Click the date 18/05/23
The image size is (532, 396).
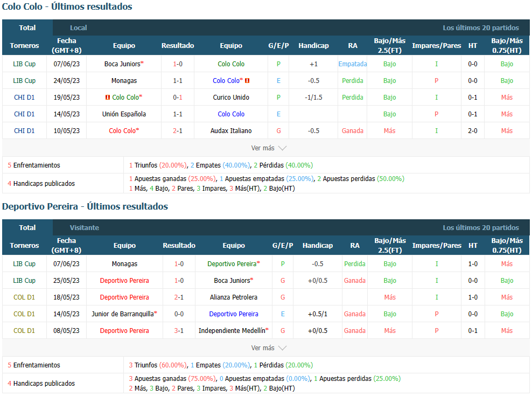coord(67,297)
